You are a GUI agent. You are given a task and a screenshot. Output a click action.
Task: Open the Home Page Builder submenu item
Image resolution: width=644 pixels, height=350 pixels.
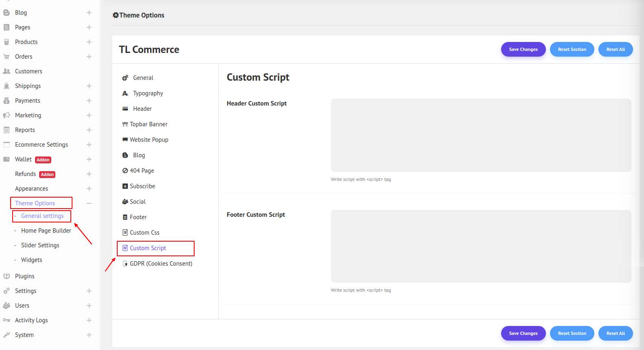point(46,231)
